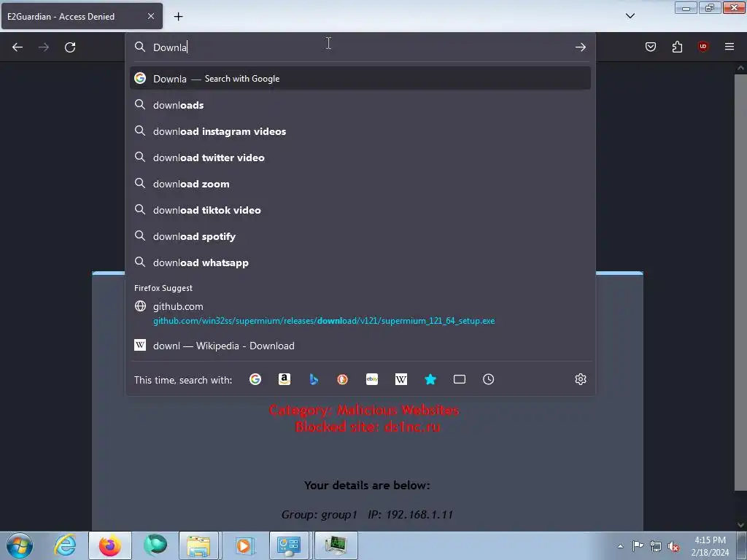Choose 'download spotify' suggestion
This screenshot has width=747, height=560.
click(360, 236)
